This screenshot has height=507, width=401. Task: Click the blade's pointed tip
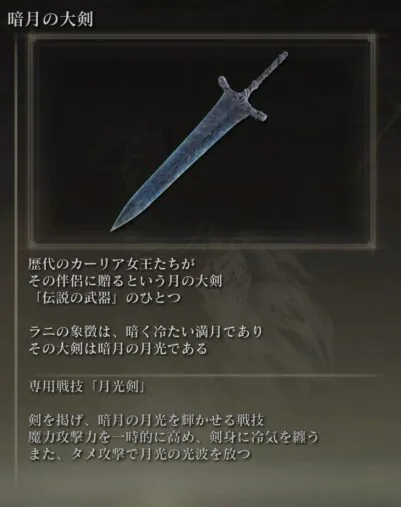click(114, 227)
